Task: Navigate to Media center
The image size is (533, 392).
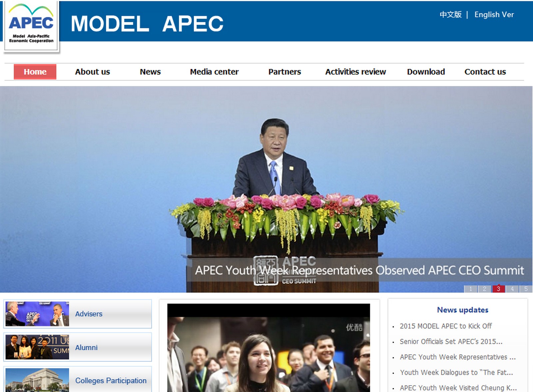Action: (214, 72)
